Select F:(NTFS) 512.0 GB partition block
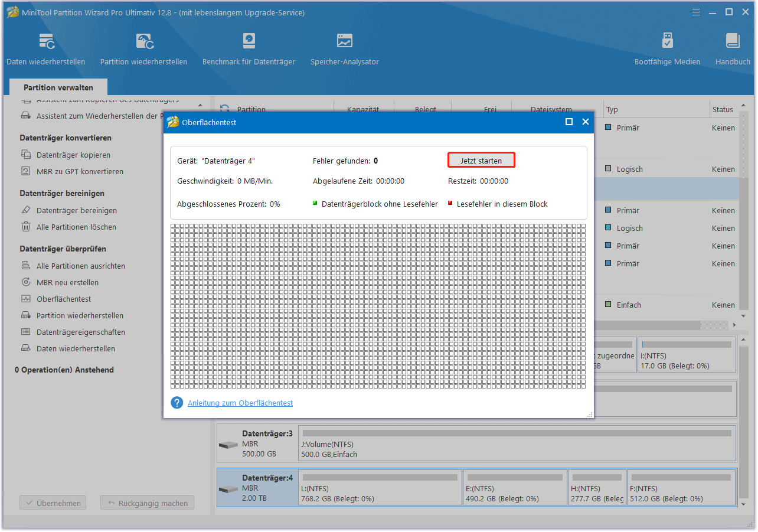Viewport: 758px width, 532px height. click(x=681, y=488)
